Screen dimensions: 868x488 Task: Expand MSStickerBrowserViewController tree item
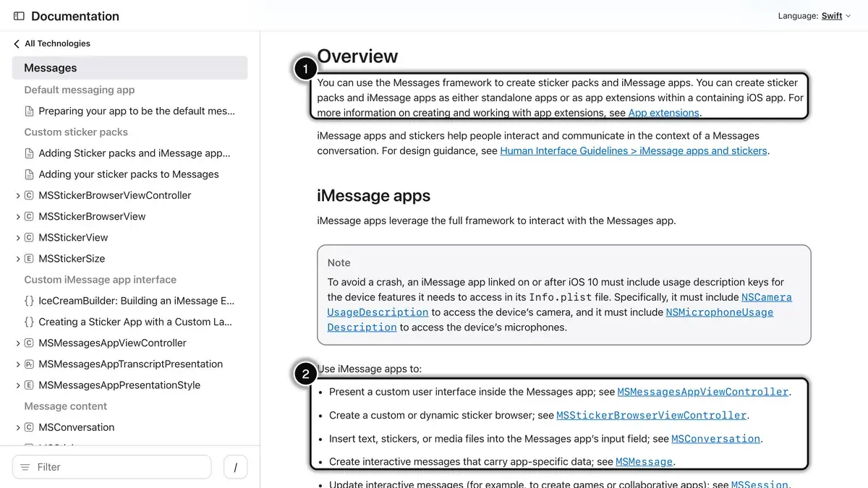click(17, 195)
